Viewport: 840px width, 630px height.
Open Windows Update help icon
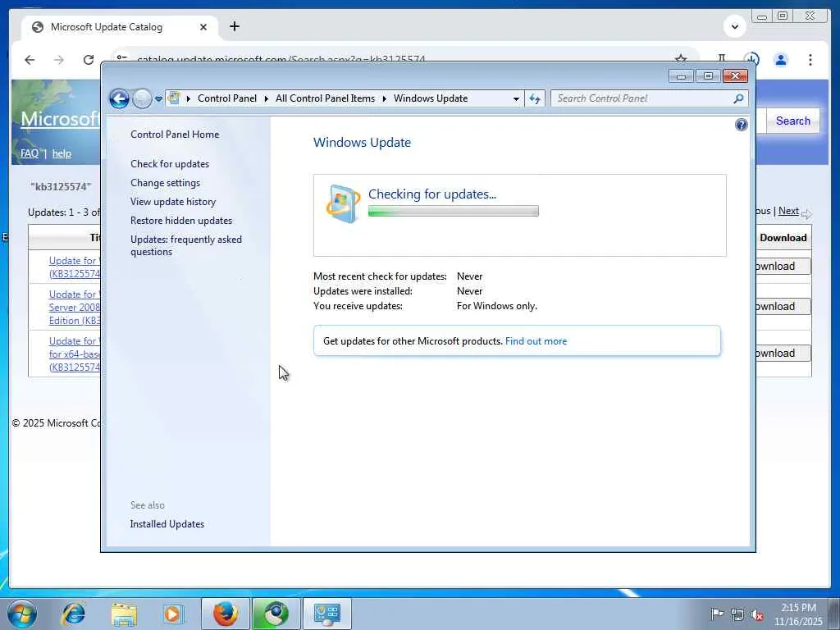click(x=741, y=125)
